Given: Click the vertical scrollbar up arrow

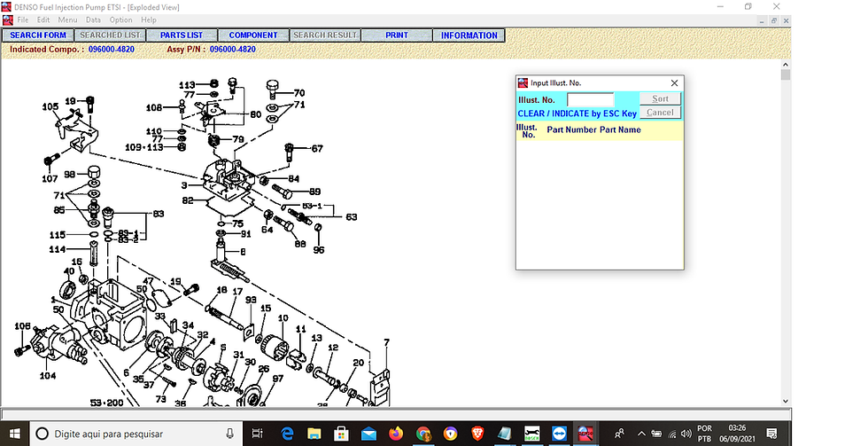Looking at the screenshot, I should (x=786, y=63).
